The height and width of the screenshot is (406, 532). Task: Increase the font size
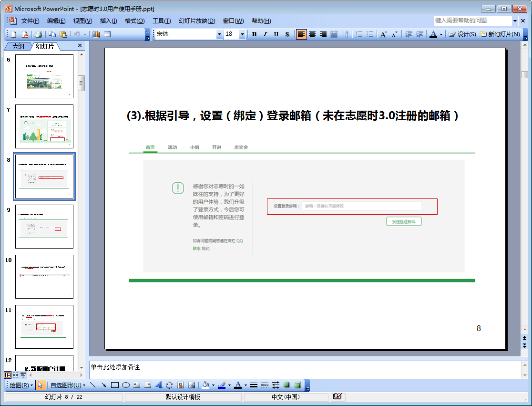point(383,34)
